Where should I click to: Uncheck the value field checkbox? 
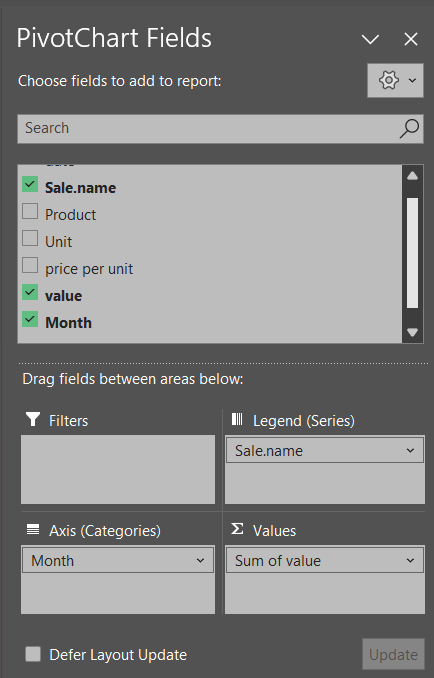(x=30, y=292)
